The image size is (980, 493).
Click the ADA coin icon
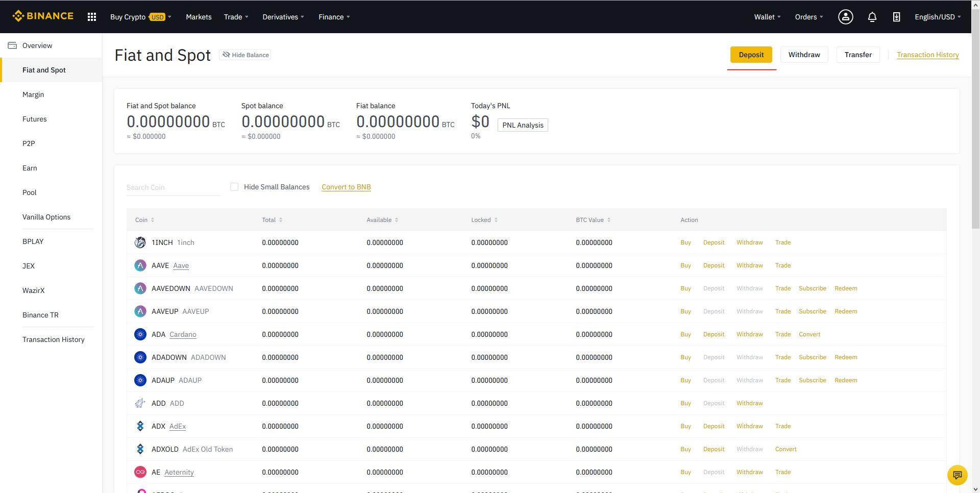[140, 334]
